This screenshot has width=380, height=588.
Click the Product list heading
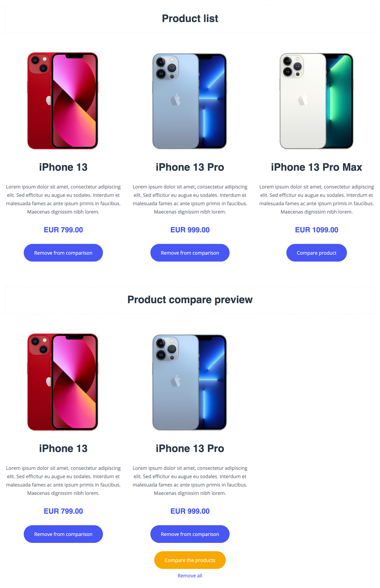[x=190, y=18]
